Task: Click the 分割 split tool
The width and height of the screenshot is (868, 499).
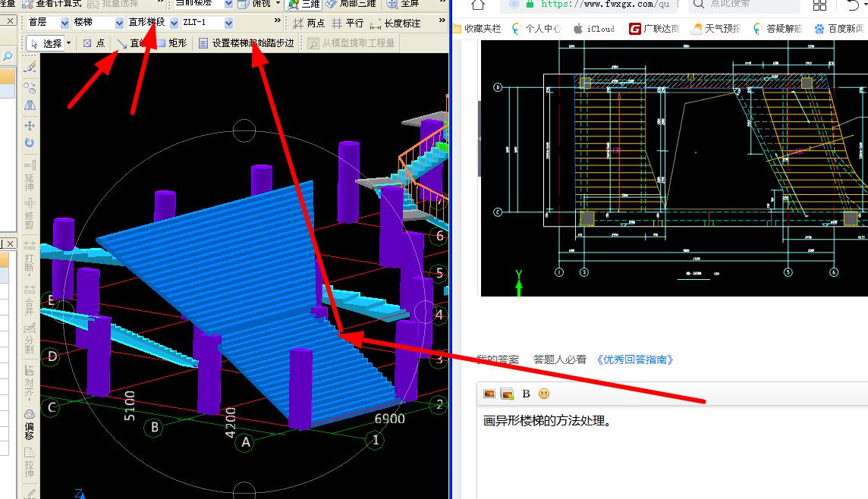Action: point(30,338)
